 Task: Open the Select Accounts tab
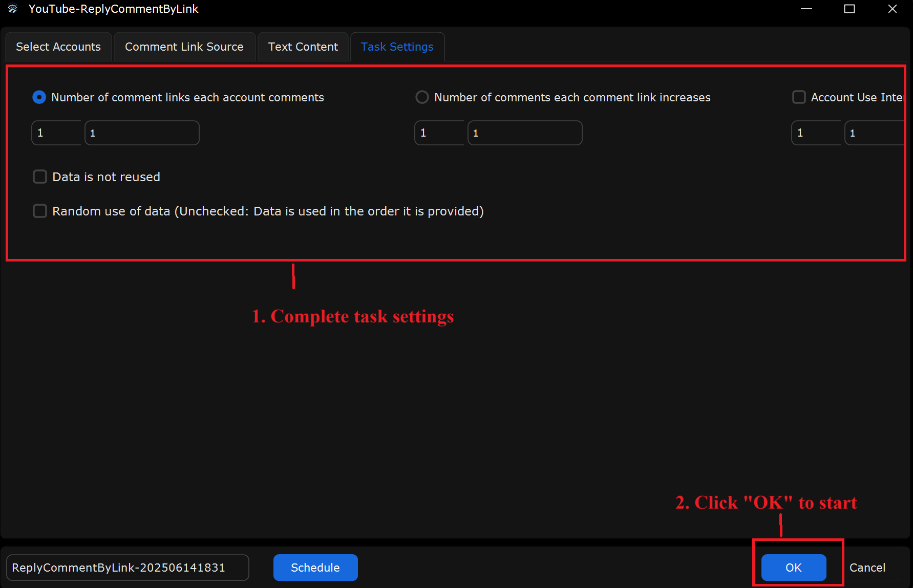58,47
